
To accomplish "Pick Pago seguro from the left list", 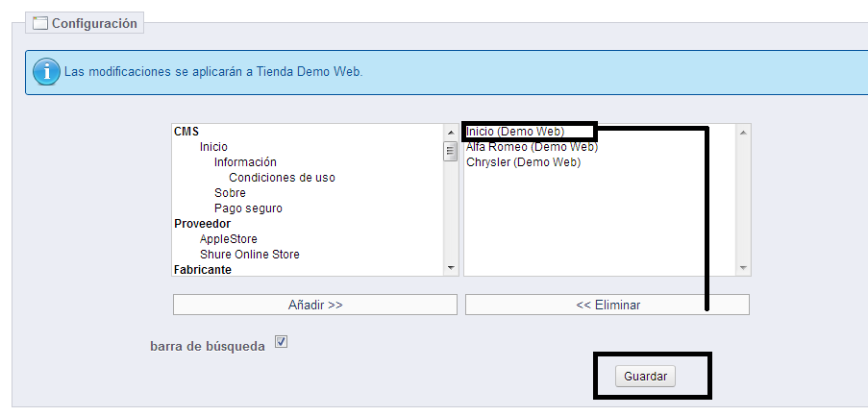I will 248,208.
